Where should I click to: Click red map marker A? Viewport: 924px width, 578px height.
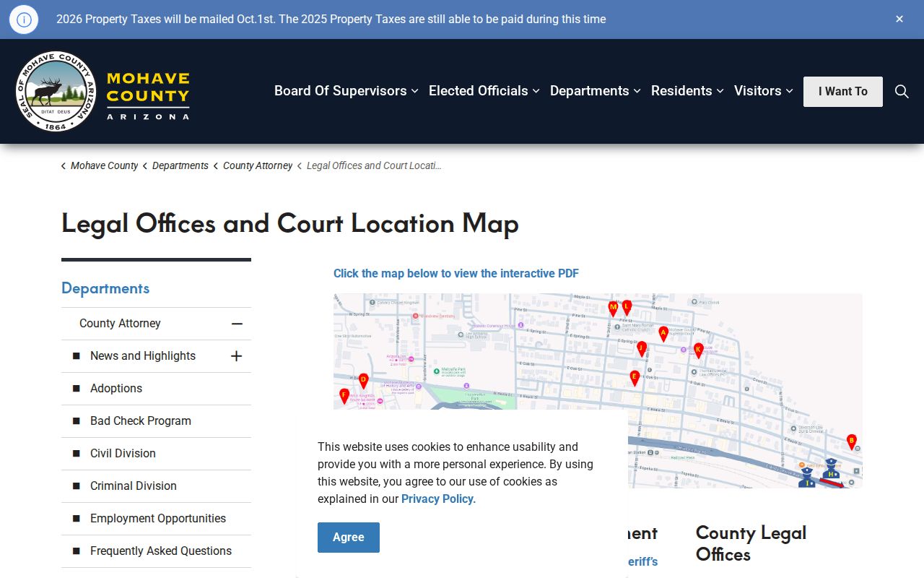tap(663, 334)
